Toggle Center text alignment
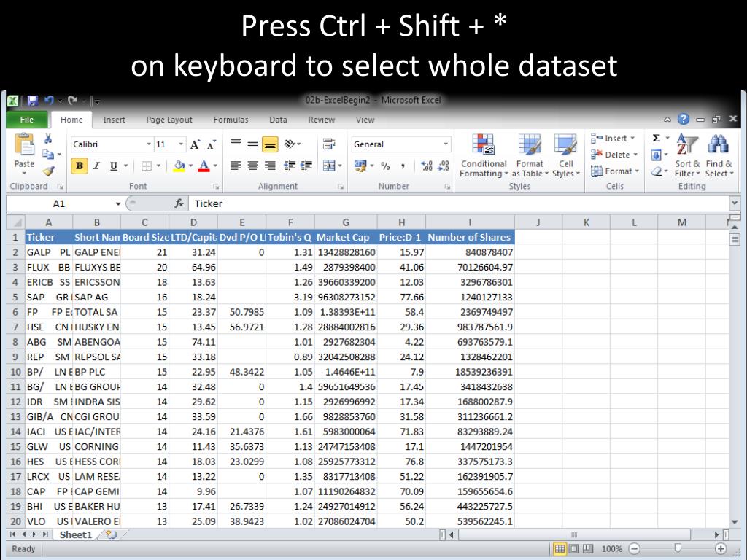This screenshot has width=747, height=560. click(253, 166)
